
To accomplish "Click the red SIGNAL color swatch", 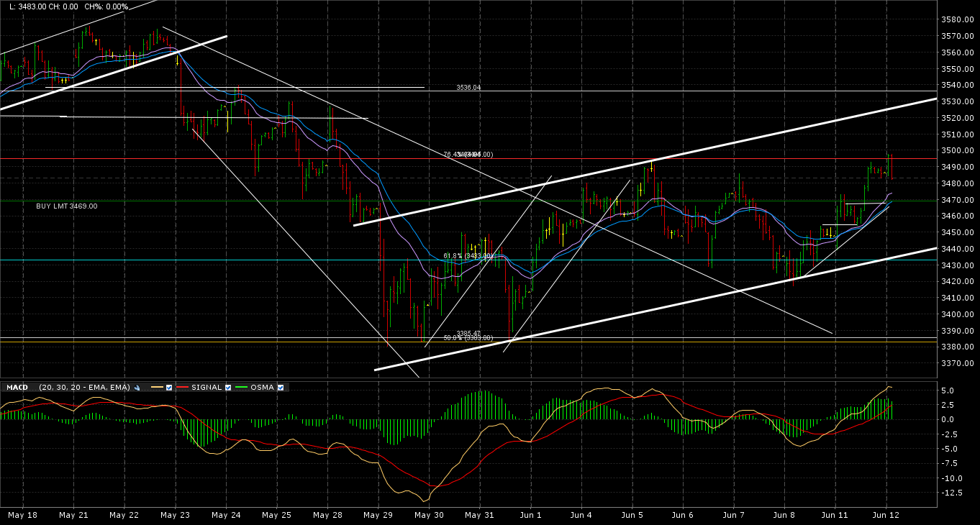I will [x=183, y=387].
